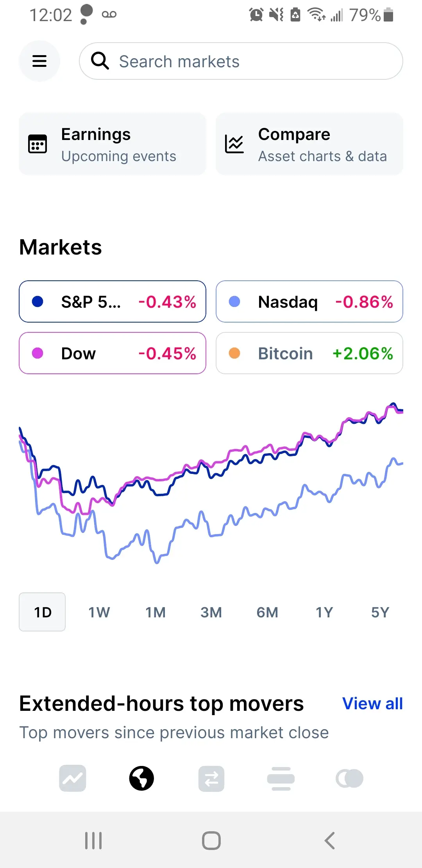Select the globe markets tab in navigation
Image resolution: width=422 pixels, height=868 pixels.
tap(141, 778)
